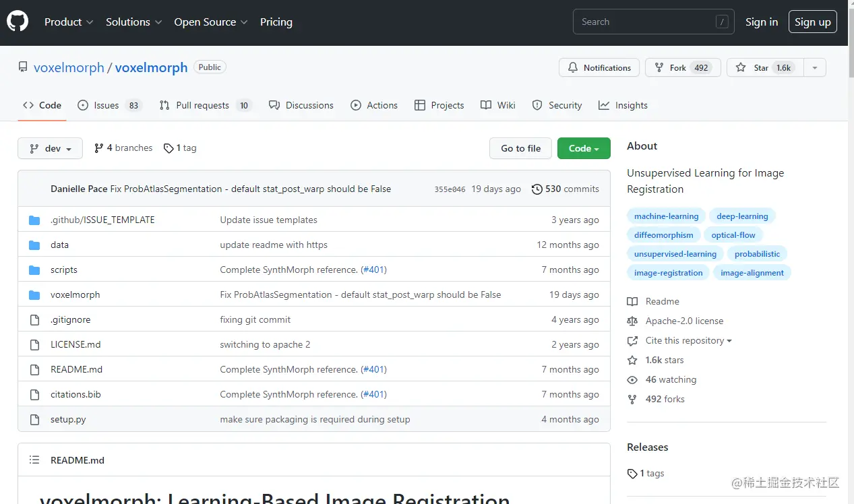The image size is (854, 504).
Task: Open the README.md file link
Action: click(x=76, y=369)
